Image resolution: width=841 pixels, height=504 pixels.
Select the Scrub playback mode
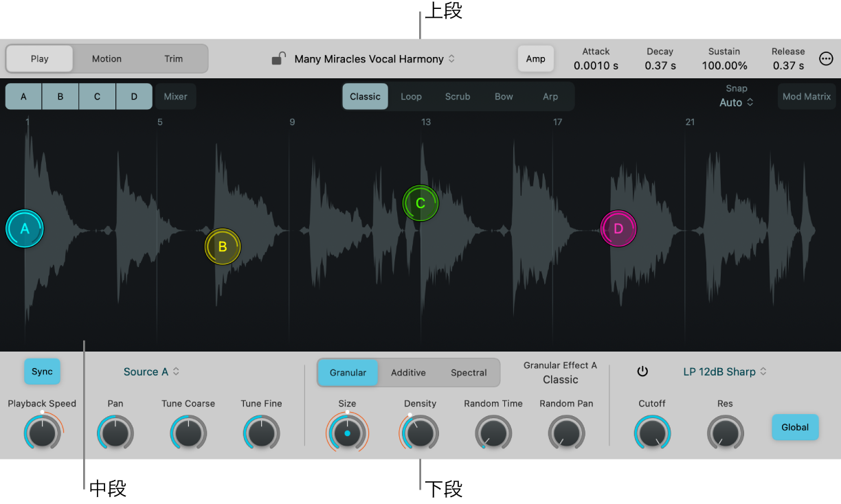tap(458, 97)
